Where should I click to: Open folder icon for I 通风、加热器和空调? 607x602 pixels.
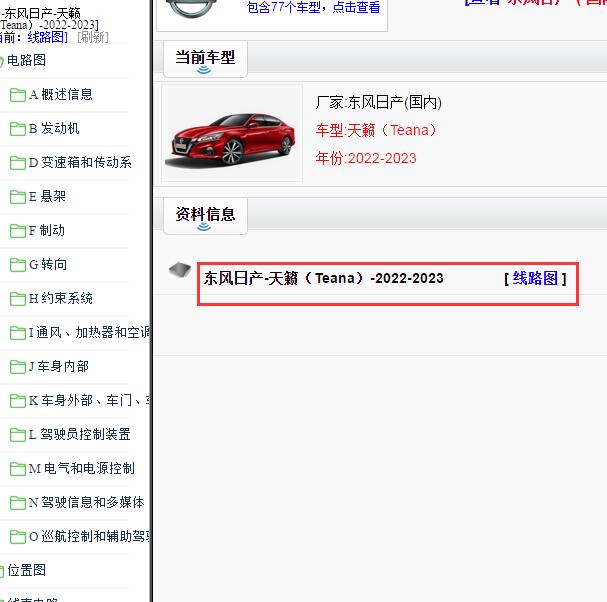point(17,333)
